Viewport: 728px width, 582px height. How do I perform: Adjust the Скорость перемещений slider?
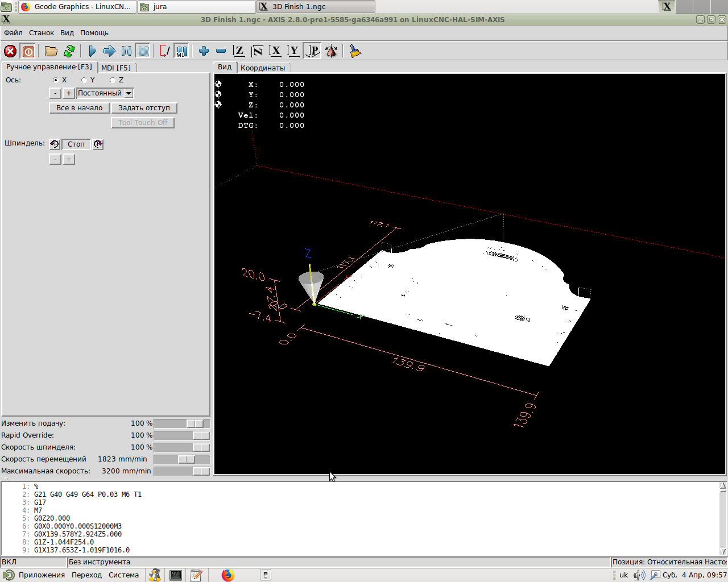181,459
